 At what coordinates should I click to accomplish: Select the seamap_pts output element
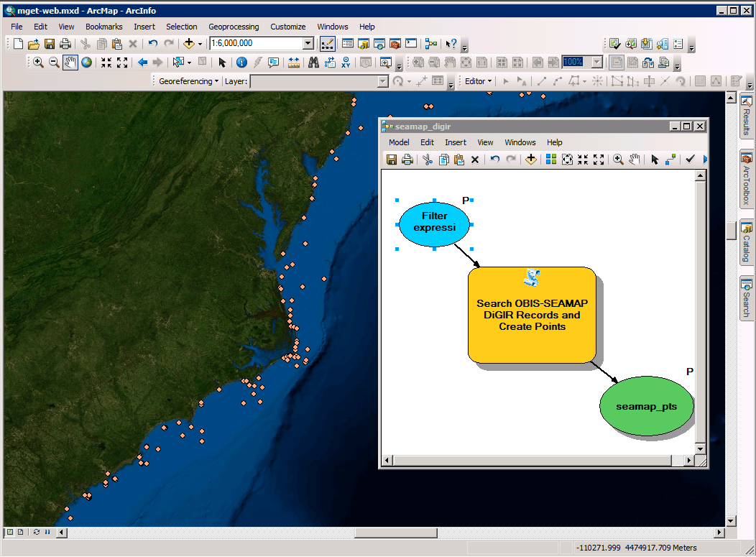tap(646, 406)
